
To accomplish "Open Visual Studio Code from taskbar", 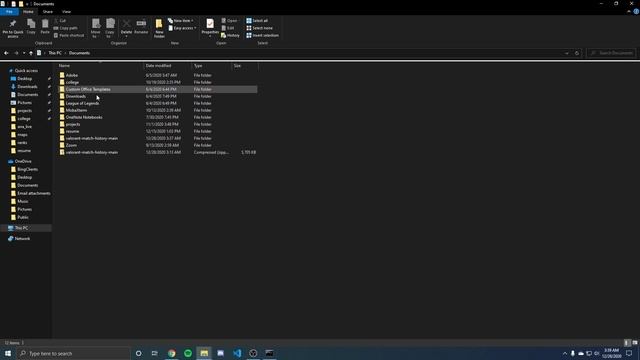I will [x=237, y=353].
